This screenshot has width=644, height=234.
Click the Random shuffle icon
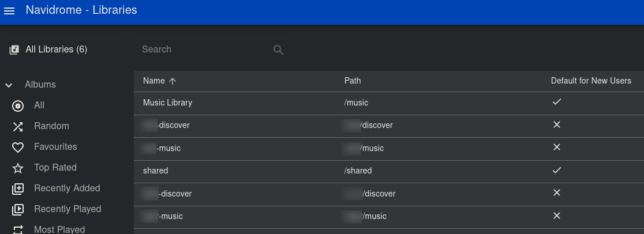tap(18, 126)
